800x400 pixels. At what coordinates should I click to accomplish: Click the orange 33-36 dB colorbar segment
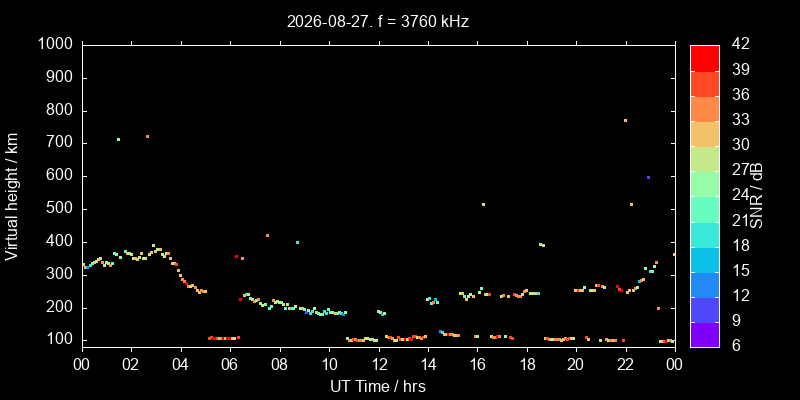(705, 108)
